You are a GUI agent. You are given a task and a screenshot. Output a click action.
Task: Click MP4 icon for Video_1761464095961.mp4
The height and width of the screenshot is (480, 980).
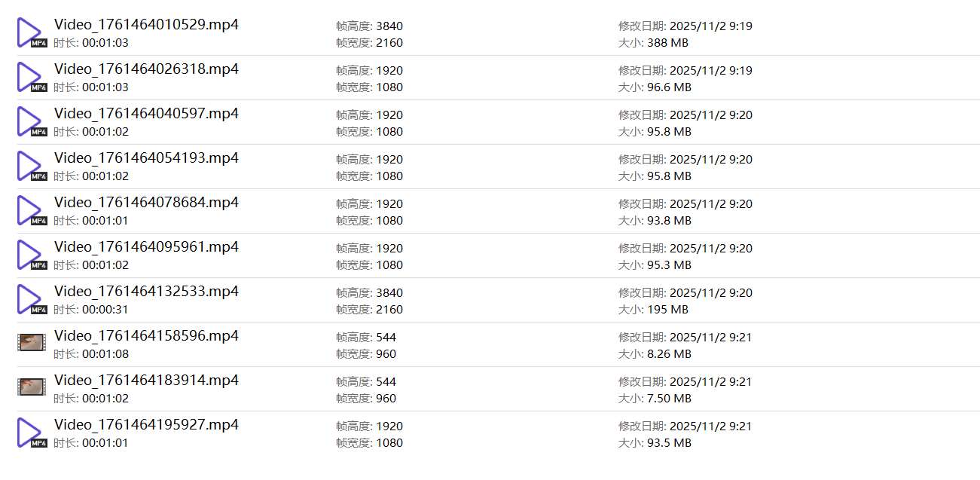31,255
